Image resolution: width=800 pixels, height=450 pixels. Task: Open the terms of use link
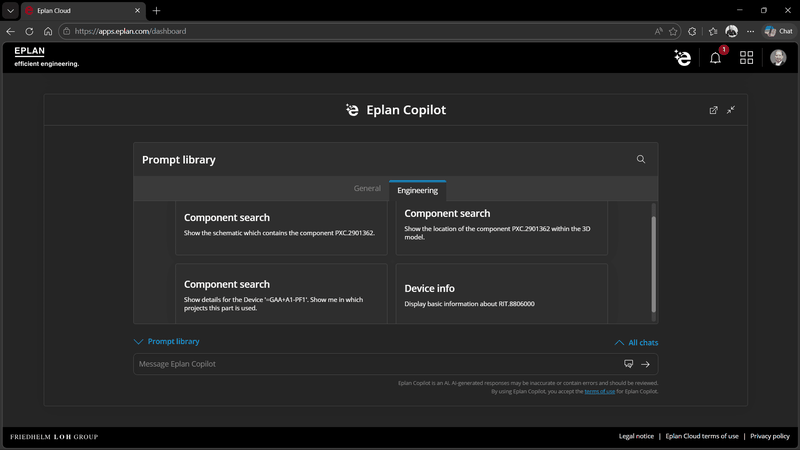pyautogui.click(x=599, y=391)
